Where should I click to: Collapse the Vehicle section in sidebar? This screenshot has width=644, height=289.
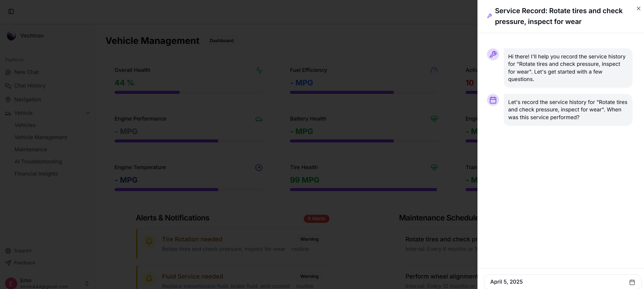[x=88, y=113]
